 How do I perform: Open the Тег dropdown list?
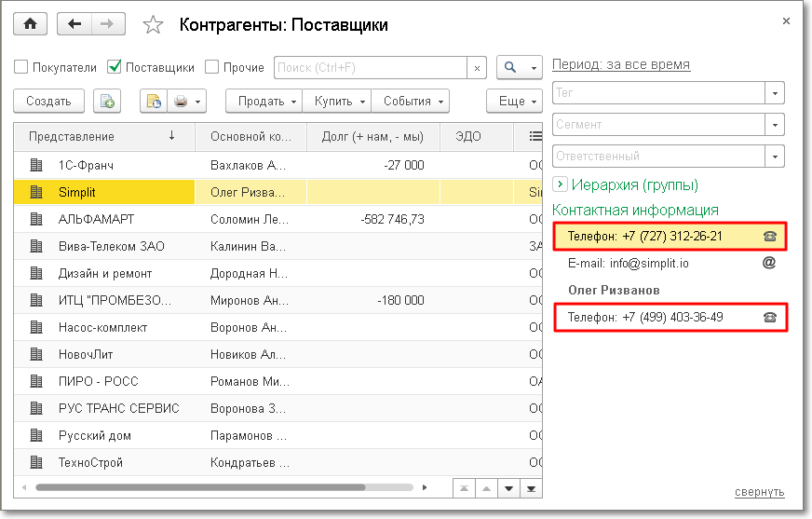point(775,93)
